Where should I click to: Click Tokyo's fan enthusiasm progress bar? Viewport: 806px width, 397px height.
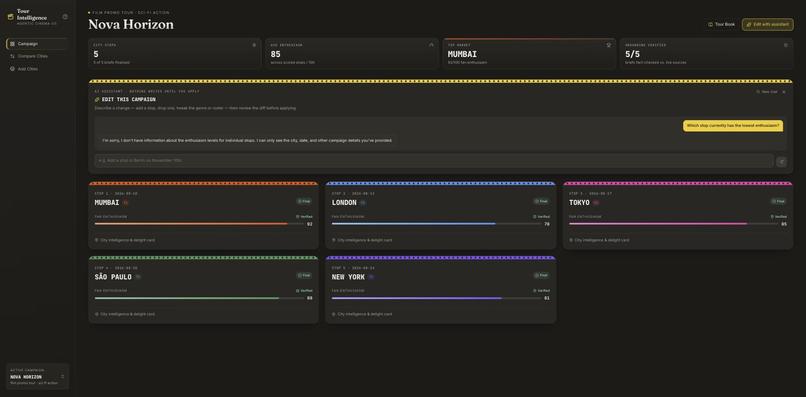click(673, 224)
